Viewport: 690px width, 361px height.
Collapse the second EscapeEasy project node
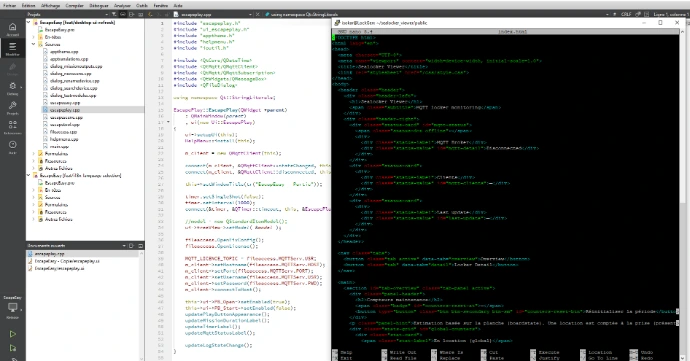click(29, 175)
